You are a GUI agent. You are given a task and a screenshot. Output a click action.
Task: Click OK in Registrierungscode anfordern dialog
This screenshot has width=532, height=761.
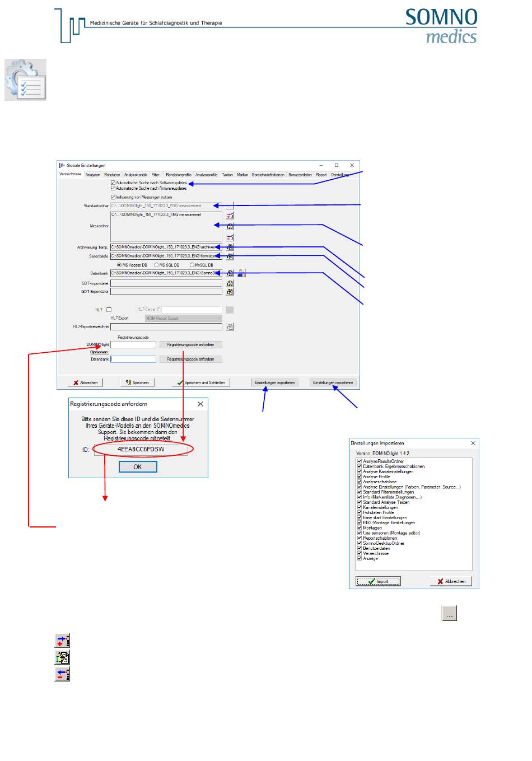point(138,466)
